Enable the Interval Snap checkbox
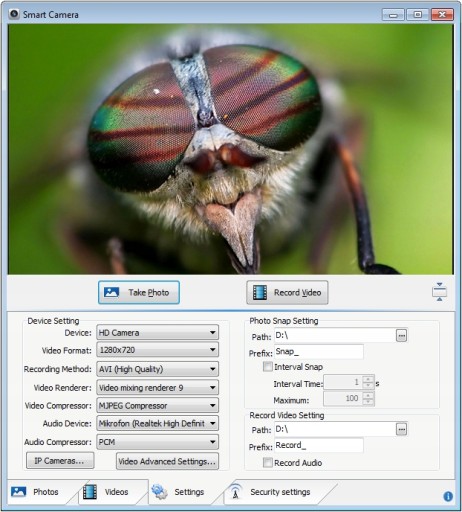The image size is (462, 512). pyautogui.click(x=268, y=367)
